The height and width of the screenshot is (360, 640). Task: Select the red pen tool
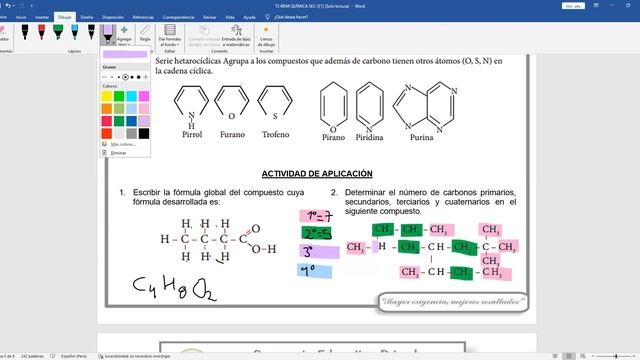41,32
